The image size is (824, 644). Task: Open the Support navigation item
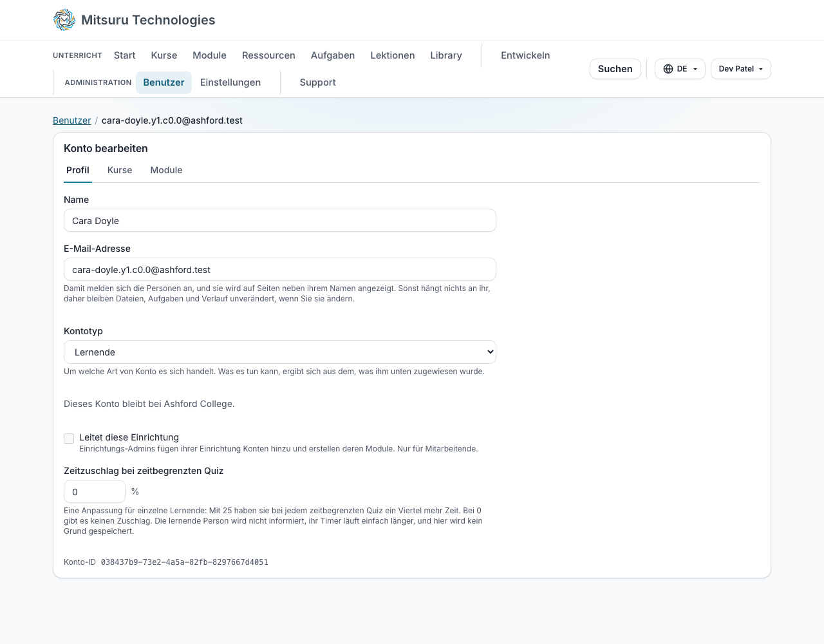coord(318,82)
